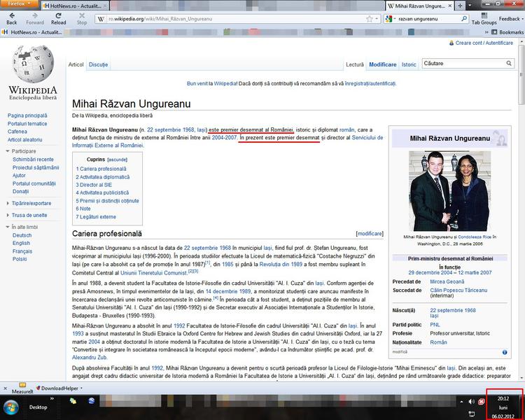Screen dimensions: 525x420
Task: Close the Mihai Răzvan Ungureanu tab
Action: [x=449, y=6]
